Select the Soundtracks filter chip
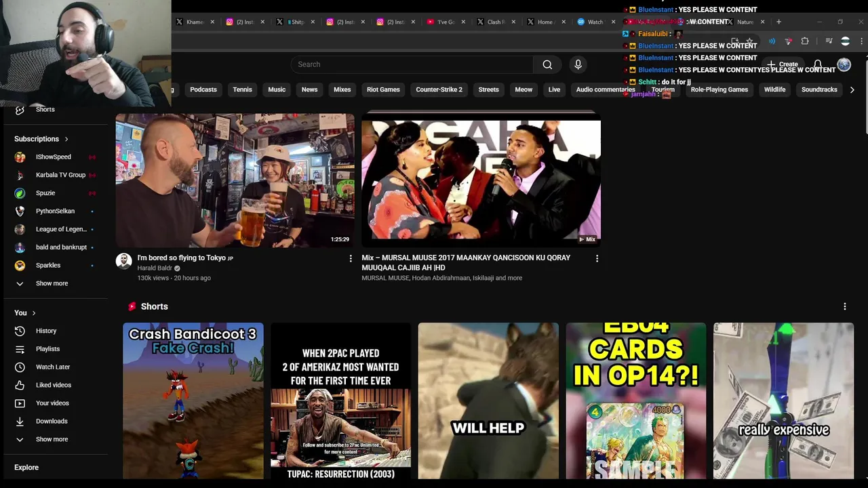This screenshot has width=868, height=488. [819, 89]
